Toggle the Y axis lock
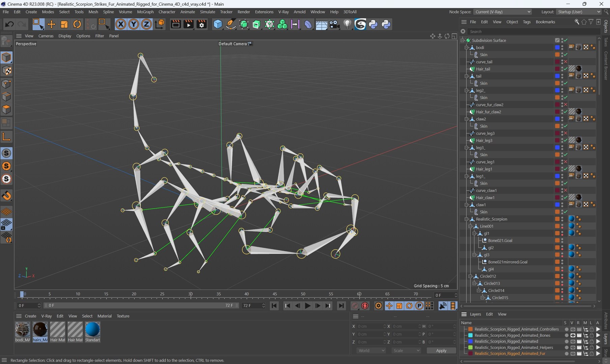610x364 pixels. 134,24
